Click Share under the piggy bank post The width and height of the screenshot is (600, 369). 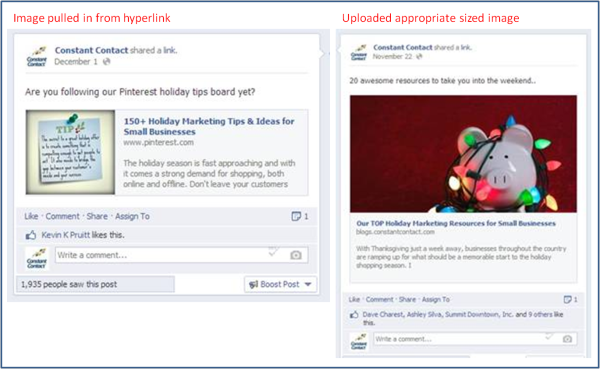coord(407,299)
